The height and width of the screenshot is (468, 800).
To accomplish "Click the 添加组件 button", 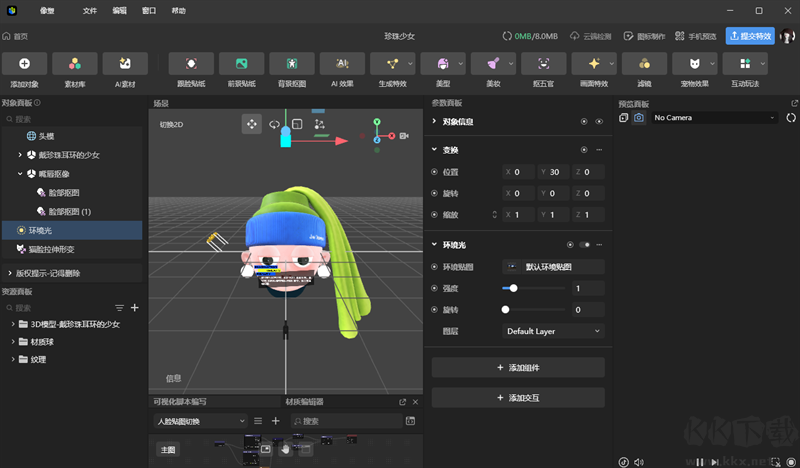I will pos(518,368).
